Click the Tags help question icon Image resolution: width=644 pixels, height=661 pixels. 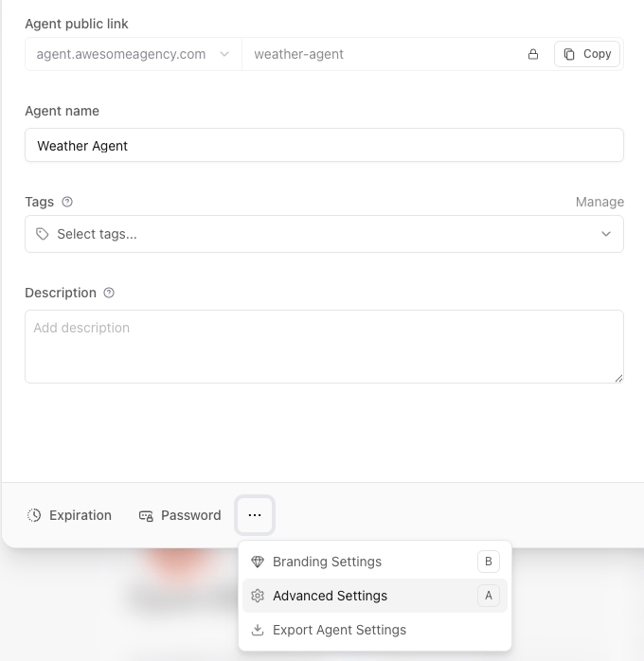click(67, 202)
